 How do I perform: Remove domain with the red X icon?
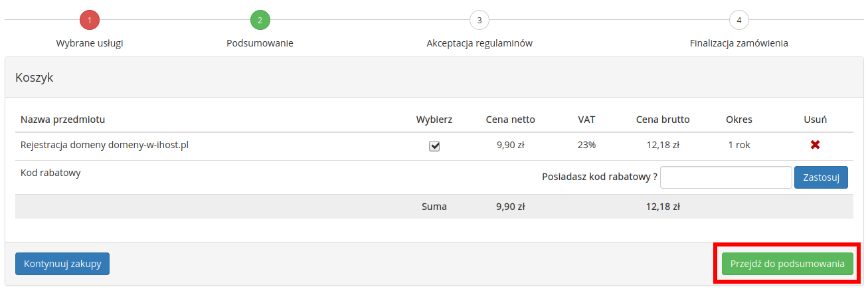tap(815, 145)
